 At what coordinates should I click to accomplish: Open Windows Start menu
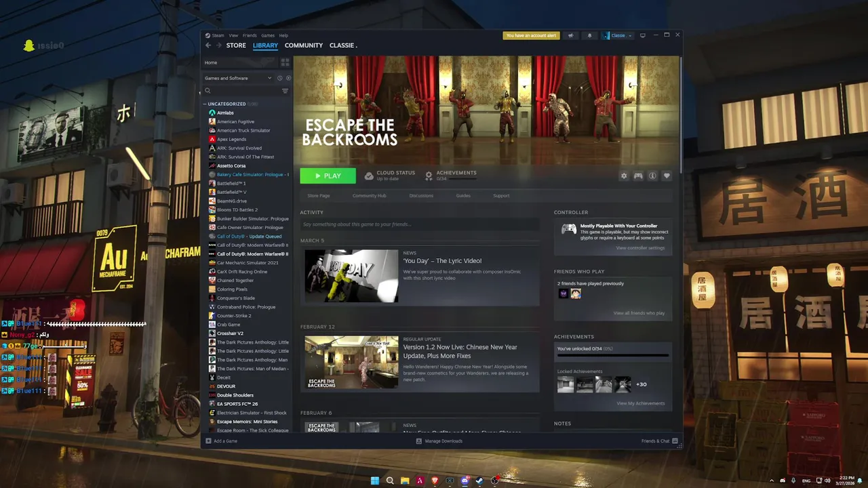point(375,481)
